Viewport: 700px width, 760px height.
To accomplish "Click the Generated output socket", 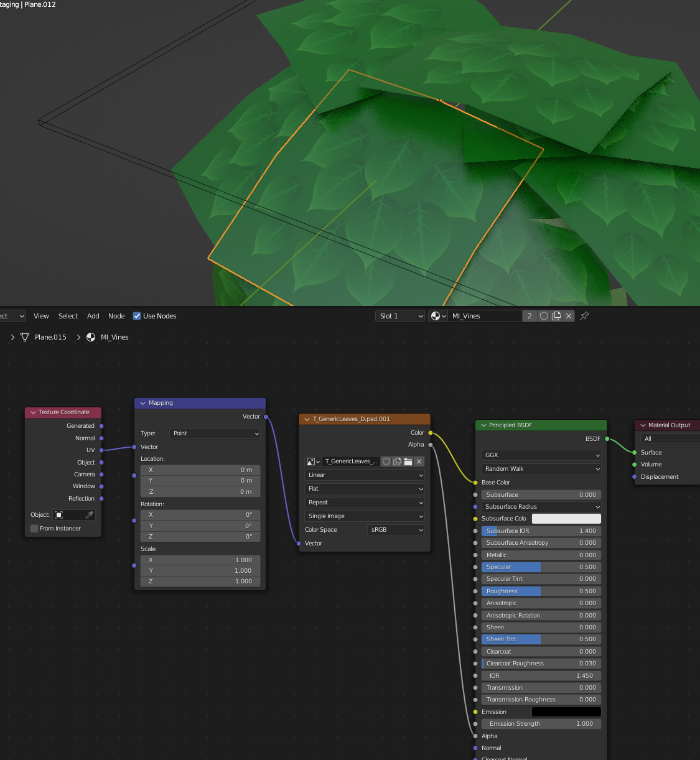I will coord(101,426).
